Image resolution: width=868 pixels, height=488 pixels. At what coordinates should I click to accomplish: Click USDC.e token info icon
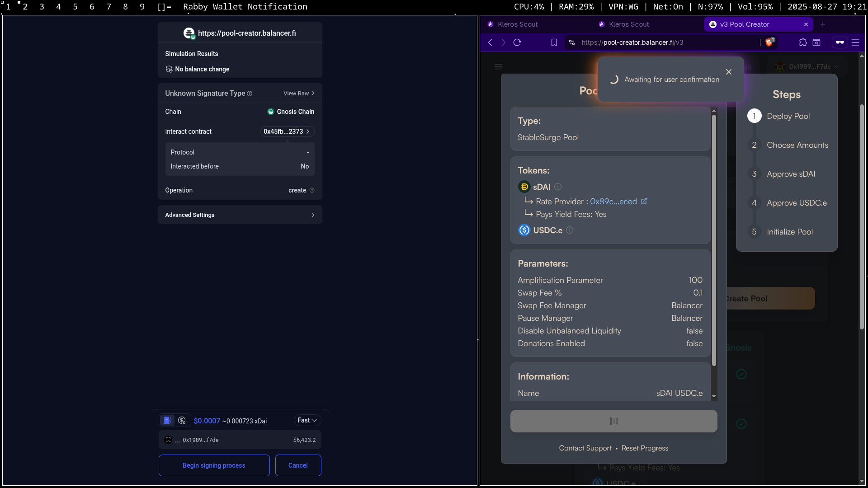point(570,230)
